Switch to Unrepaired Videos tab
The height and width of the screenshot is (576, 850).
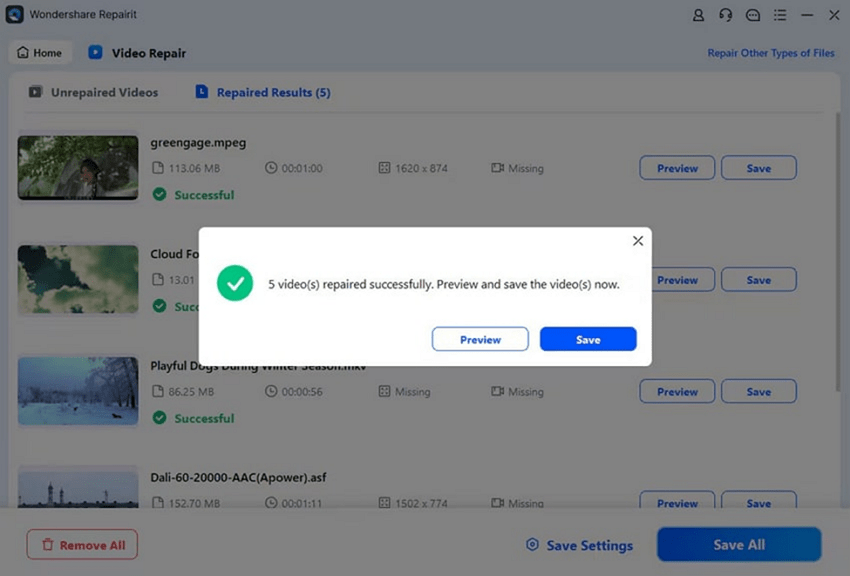coord(93,92)
